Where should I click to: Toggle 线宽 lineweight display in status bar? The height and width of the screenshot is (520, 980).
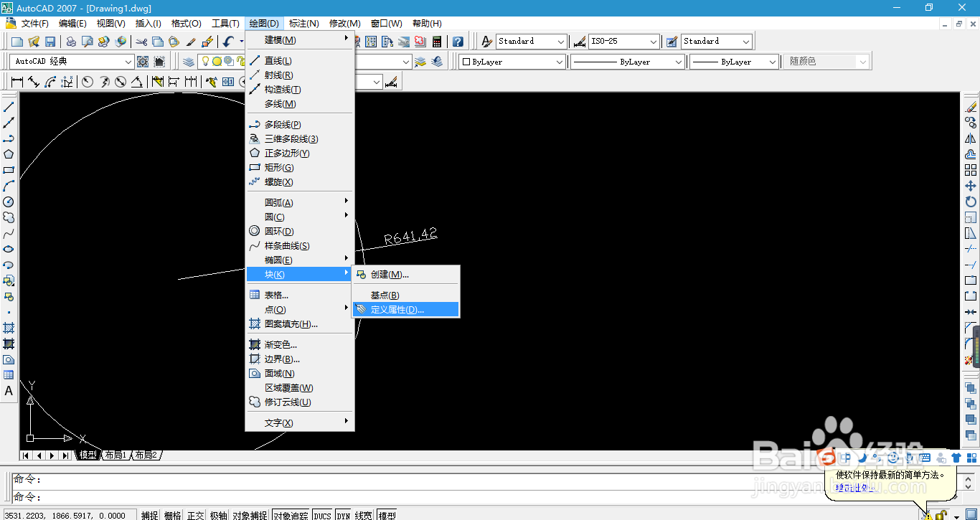pos(364,515)
